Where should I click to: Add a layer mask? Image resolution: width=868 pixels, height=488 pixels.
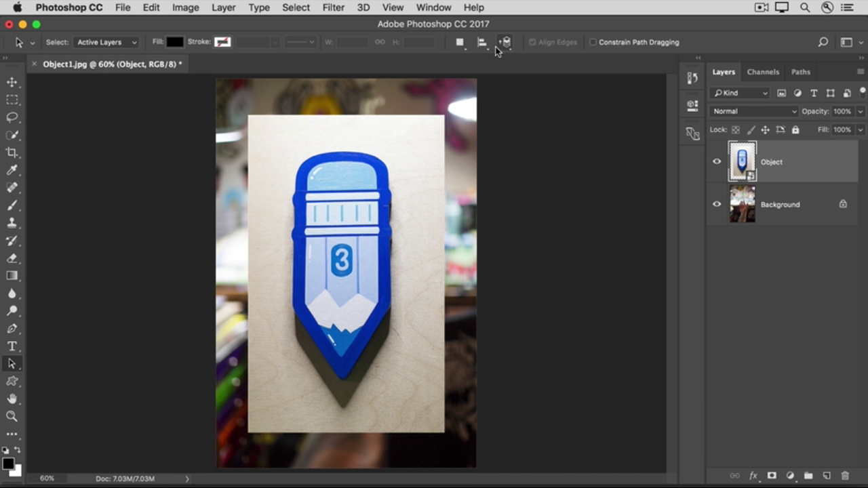772,476
